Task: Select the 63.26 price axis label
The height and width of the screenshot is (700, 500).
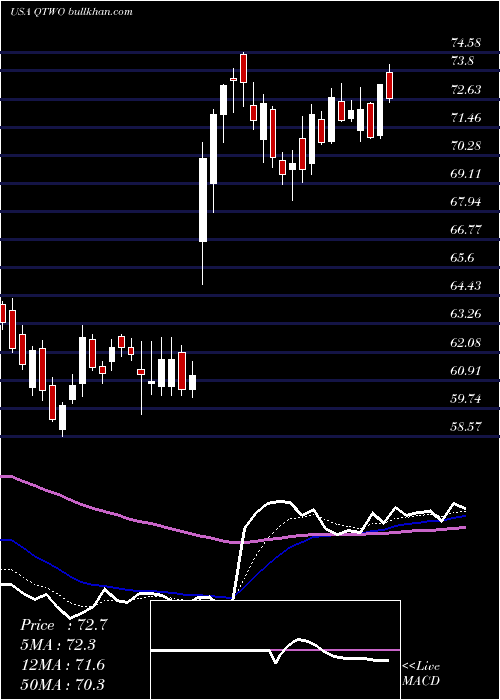Action: (x=466, y=314)
